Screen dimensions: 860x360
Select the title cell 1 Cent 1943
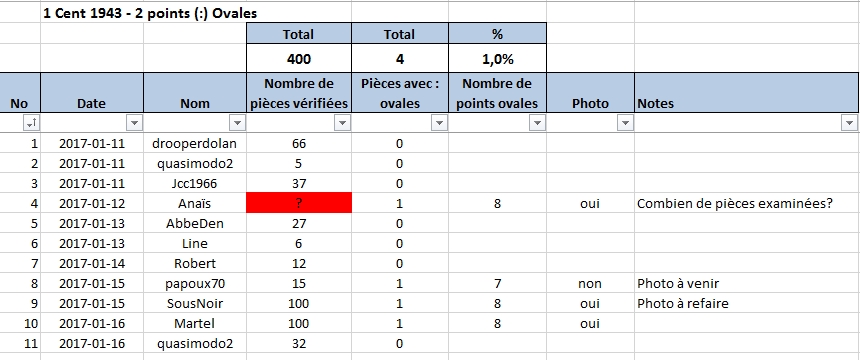point(149,14)
